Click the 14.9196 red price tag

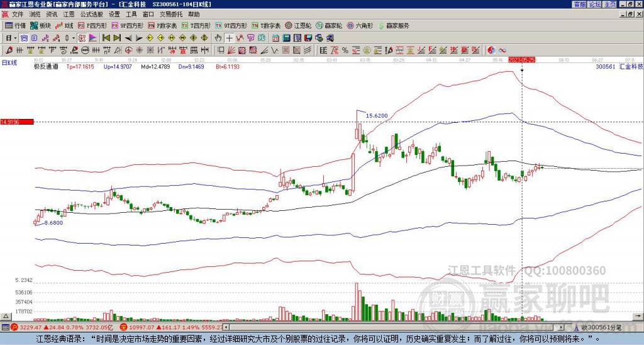pyautogui.click(x=17, y=122)
